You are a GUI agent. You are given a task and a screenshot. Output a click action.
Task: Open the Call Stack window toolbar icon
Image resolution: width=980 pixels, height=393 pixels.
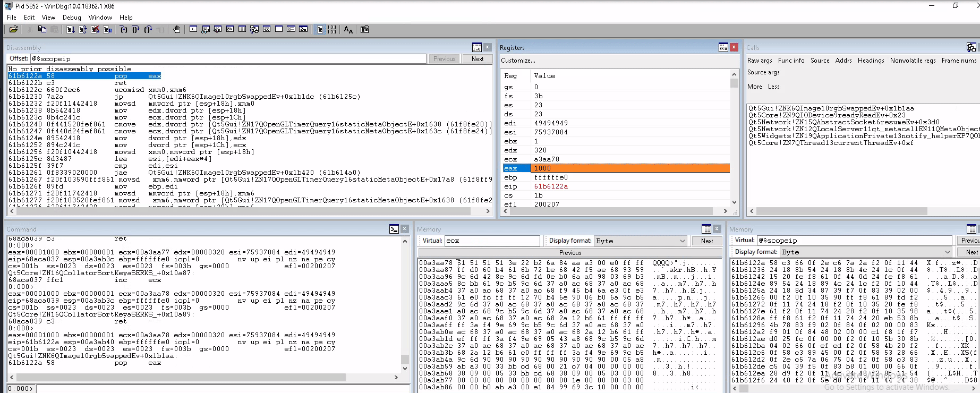tap(254, 30)
